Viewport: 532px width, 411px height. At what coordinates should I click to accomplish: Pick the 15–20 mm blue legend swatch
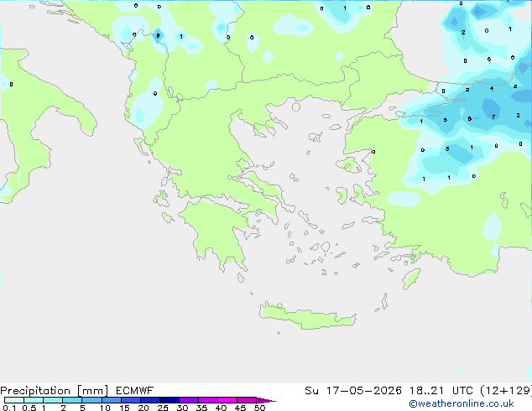tap(131, 400)
